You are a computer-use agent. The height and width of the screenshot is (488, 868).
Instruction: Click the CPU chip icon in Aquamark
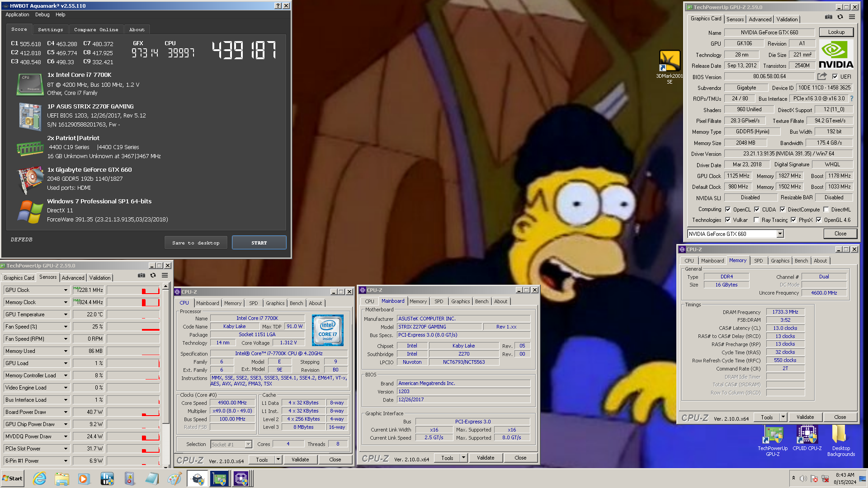pyautogui.click(x=29, y=84)
